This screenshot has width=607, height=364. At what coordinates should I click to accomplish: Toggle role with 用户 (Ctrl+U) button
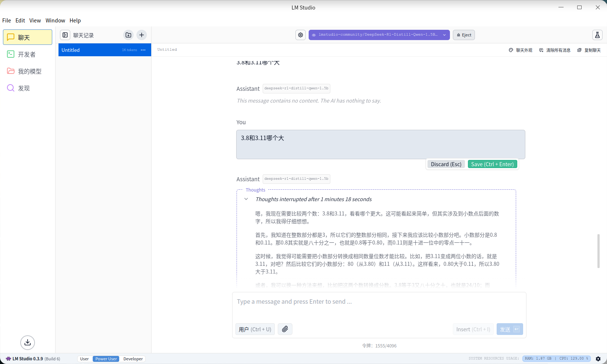(x=255, y=329)
